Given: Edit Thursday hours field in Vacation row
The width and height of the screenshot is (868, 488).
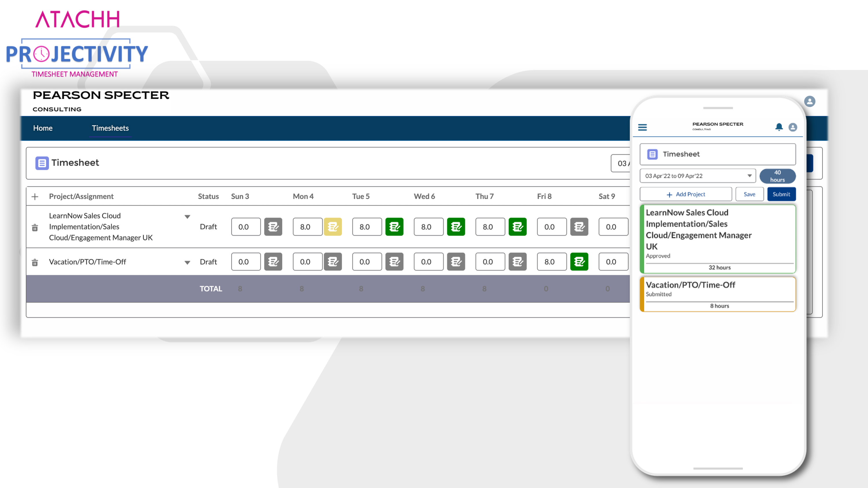Looking at the screenshot, I should click(x=490, y=262).
